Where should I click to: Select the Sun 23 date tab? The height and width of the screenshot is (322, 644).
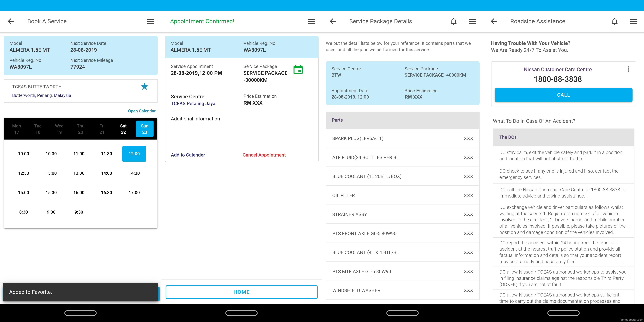pyautogui.click(x=144, y=129)
